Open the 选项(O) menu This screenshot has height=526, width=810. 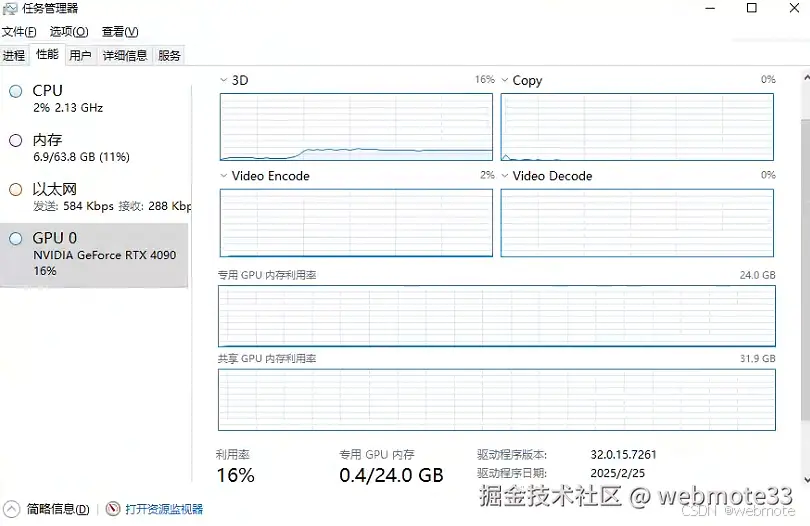[69, 32]
